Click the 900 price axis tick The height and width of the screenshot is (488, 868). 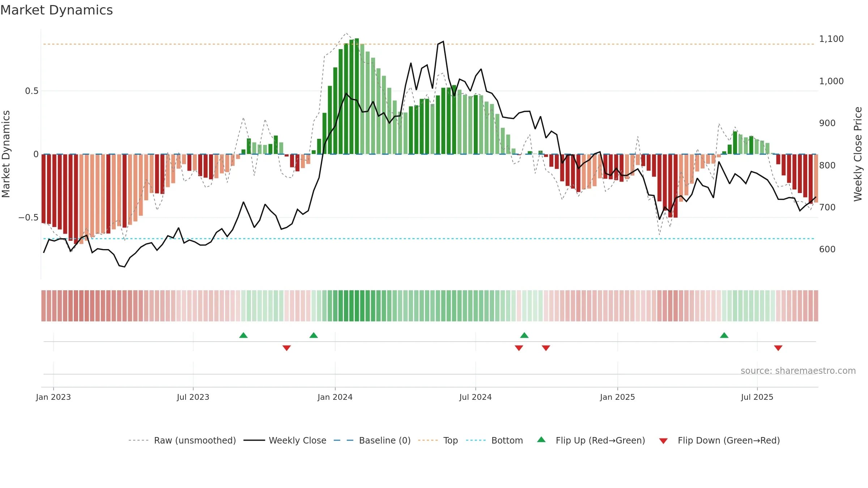pos(827,123)
